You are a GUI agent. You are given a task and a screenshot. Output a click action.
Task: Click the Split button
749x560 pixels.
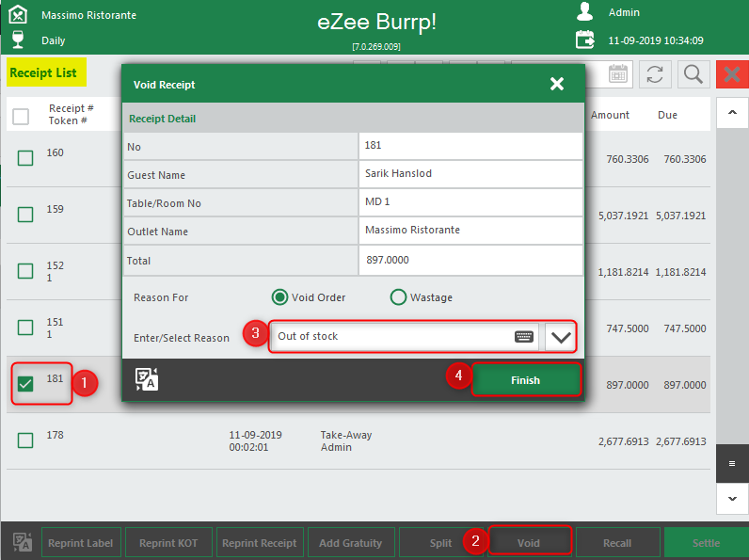coord(440,543)
